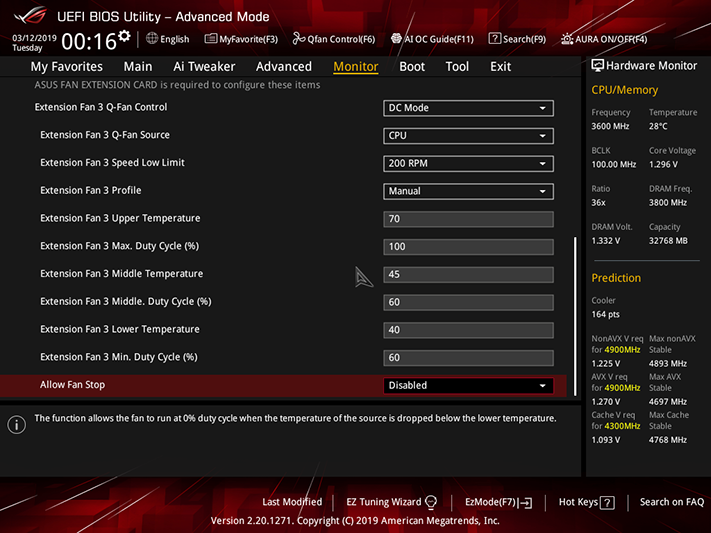
Task: Switch to My Favorites tab
Action: 67,67
